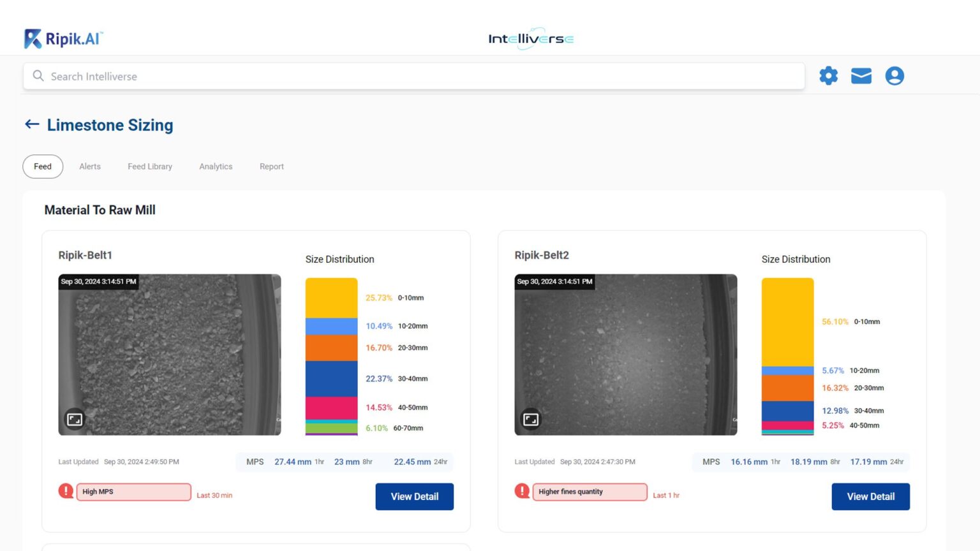The height and width of the screenshot is (551, 980).
Task: View Detail for Ripik-Belt2
Action: 870,496
